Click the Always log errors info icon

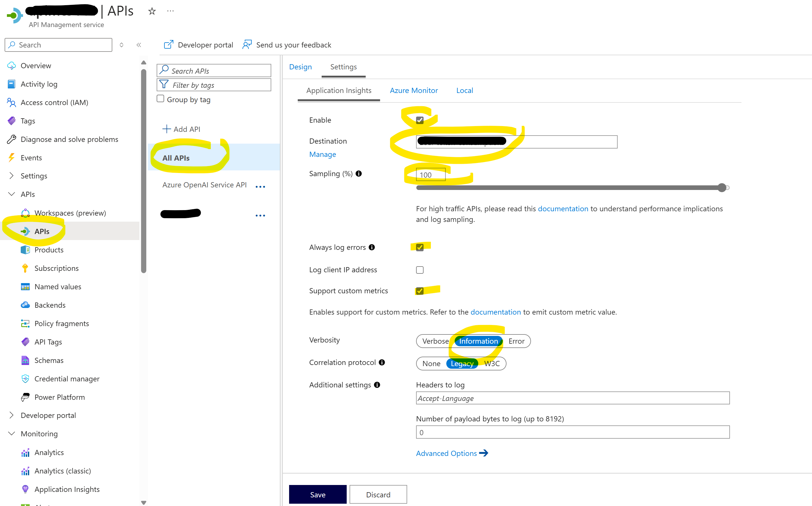click(371, 247)
